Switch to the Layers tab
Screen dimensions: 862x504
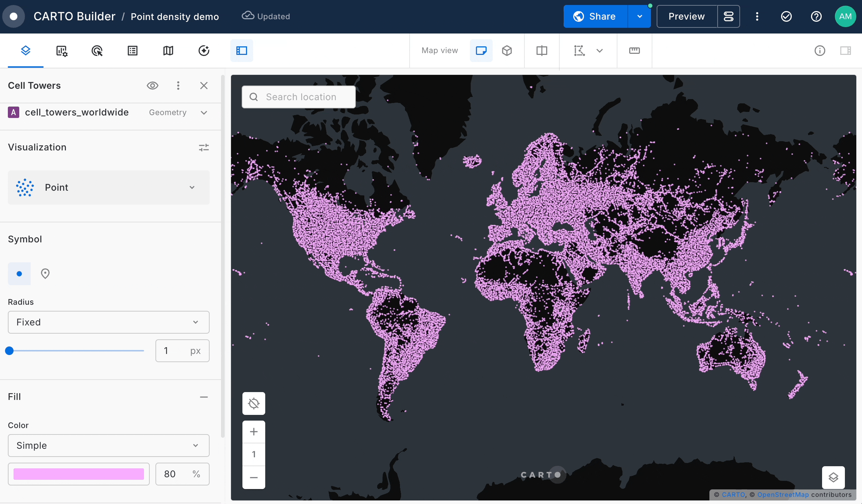(x=26, y=51)
